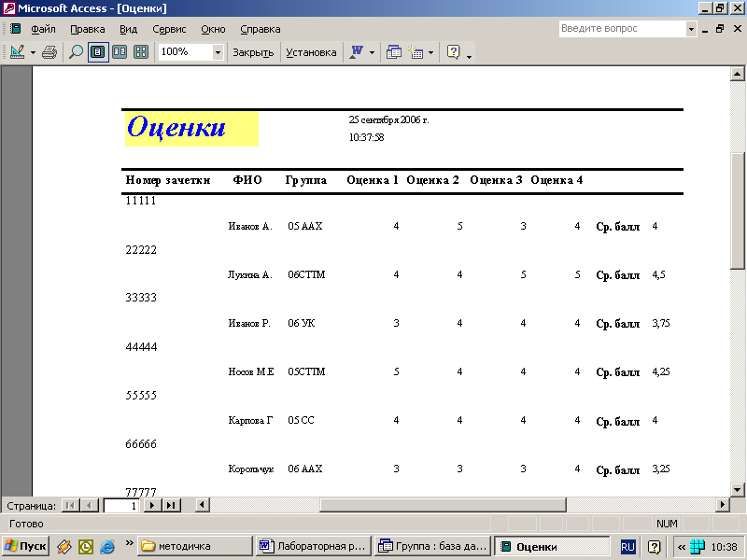
Task: Click the vertical scroll down arrow
Action: pyautogui.click(x=738, y=489)
